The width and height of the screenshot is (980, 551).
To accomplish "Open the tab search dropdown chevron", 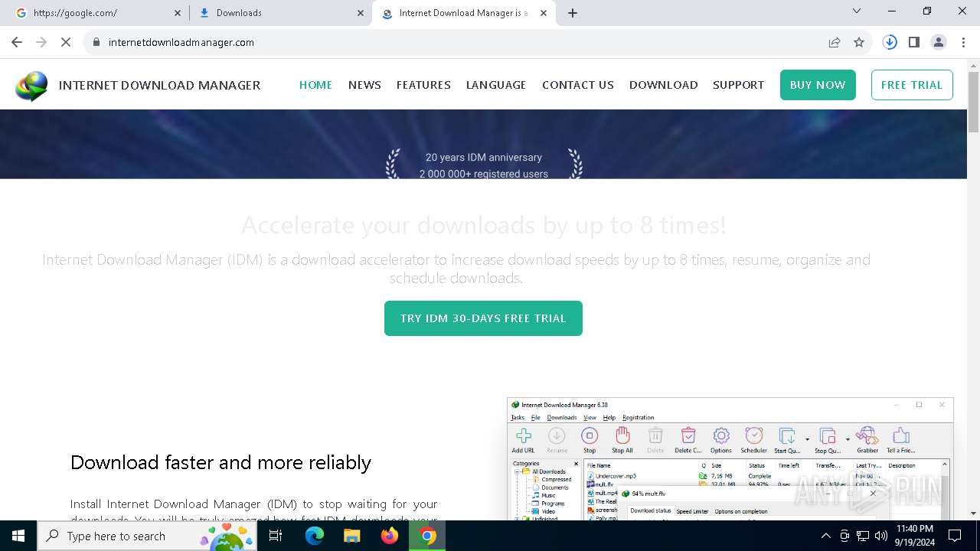I will point(857,11).
